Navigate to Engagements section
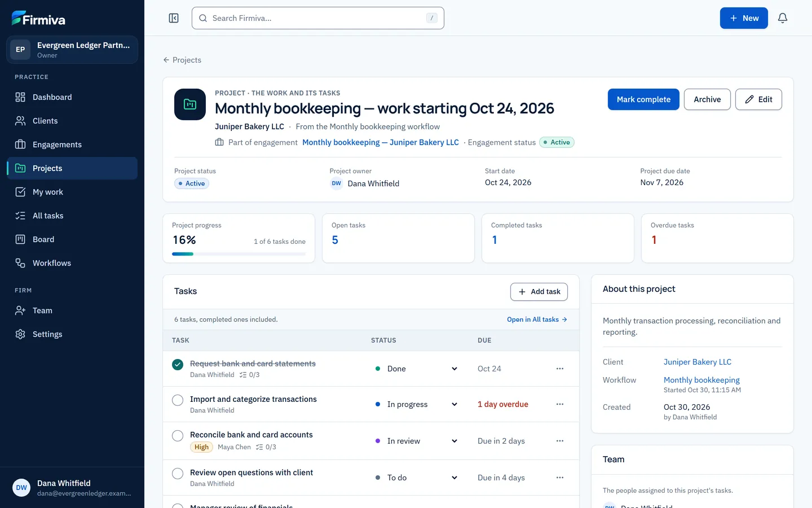 (72, 144)
